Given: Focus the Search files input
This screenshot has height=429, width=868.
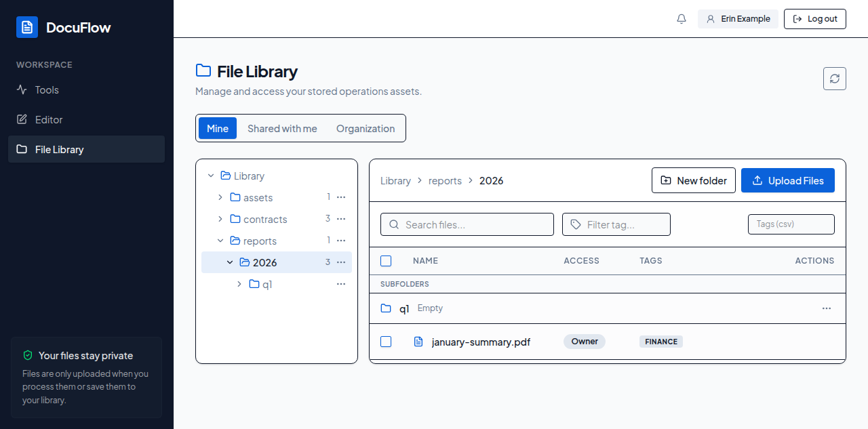Looking at the screenshot, I should coord(467,224).
